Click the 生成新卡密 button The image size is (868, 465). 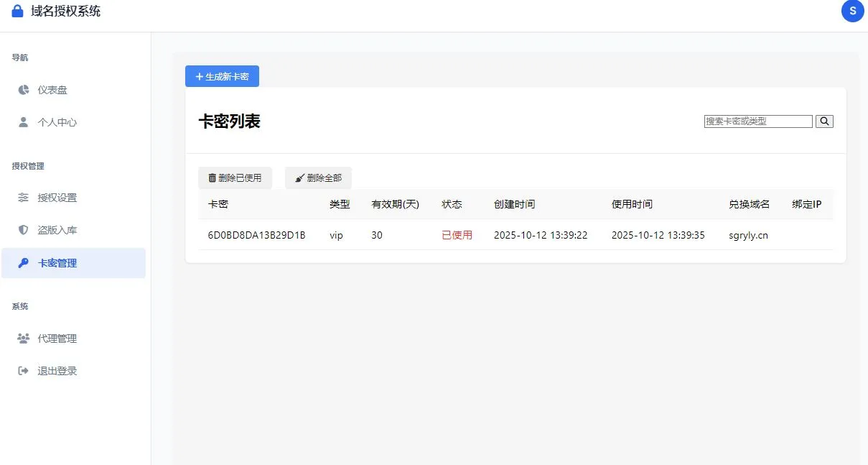click(222, 76)
